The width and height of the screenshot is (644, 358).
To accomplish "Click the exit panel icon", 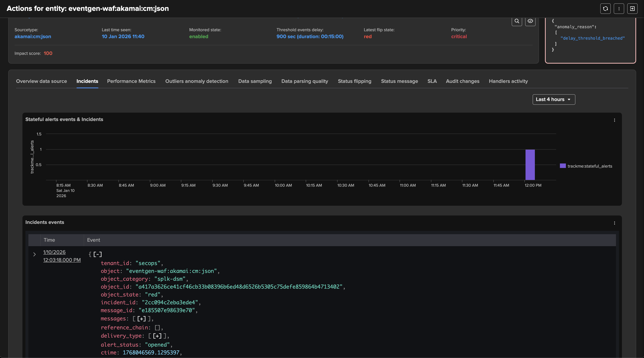I will (x=632, y=9).
